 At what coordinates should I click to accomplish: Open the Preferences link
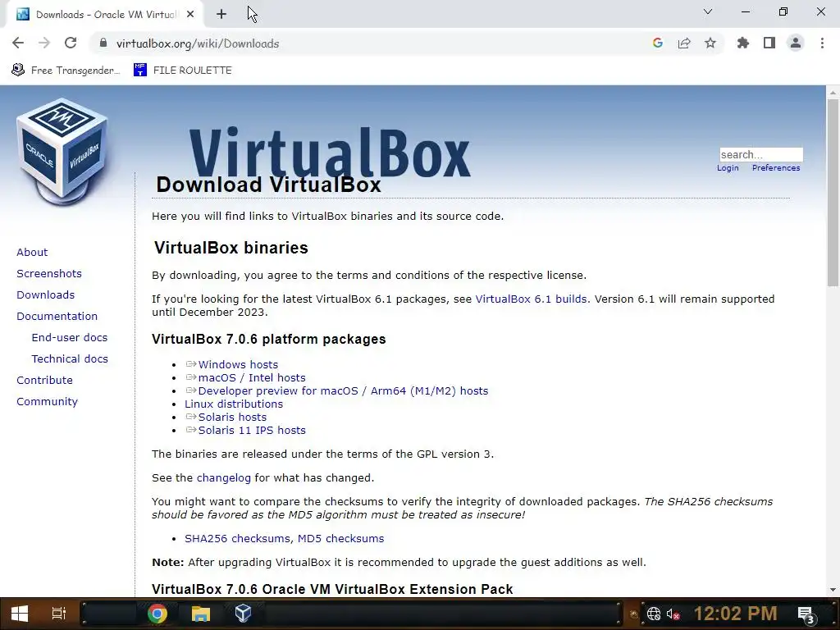(x=776, y=168)
